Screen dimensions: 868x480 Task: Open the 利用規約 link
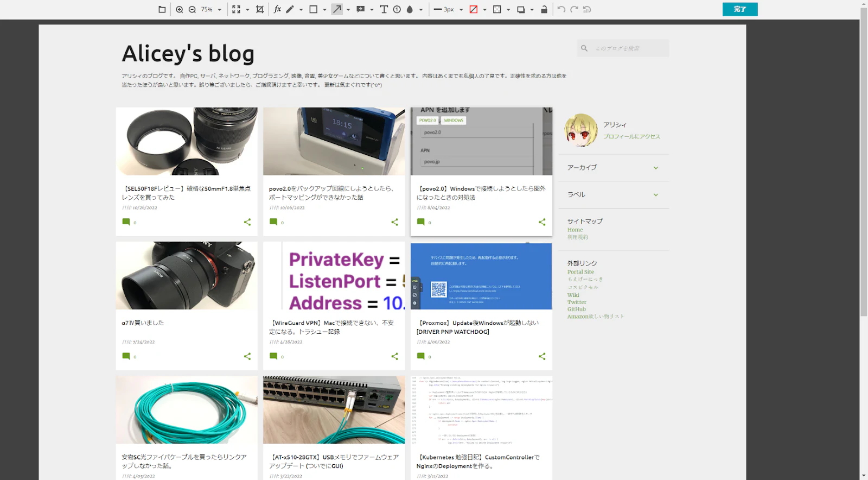point(578,237)
